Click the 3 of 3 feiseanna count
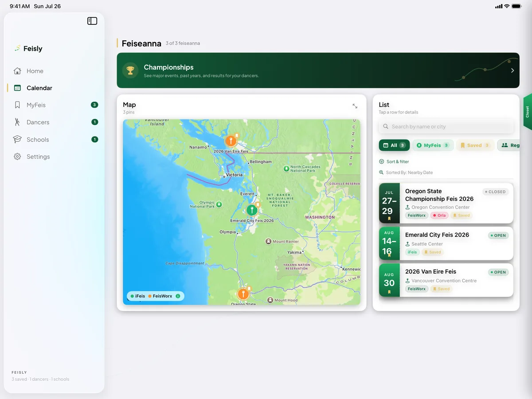The image size is (532, 399). (x=183, y=43)
